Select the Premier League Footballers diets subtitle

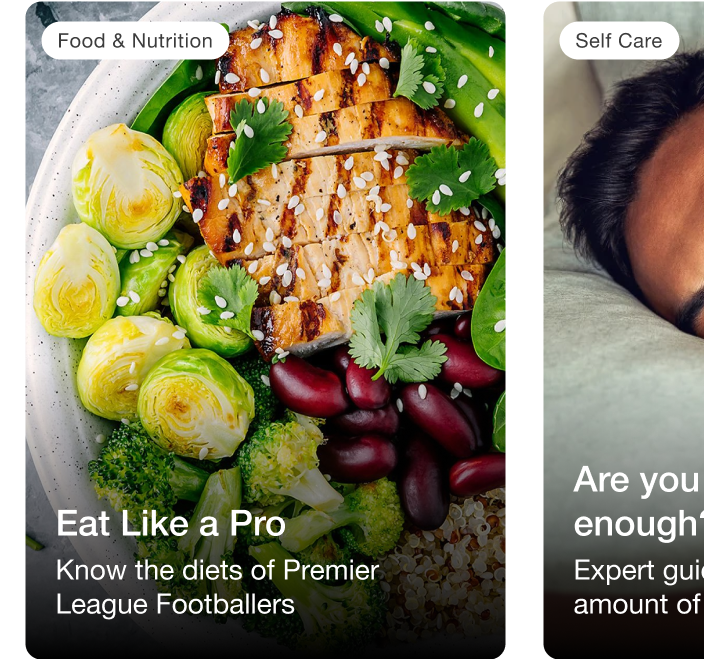pyautogui.click(x=218, y=587)
